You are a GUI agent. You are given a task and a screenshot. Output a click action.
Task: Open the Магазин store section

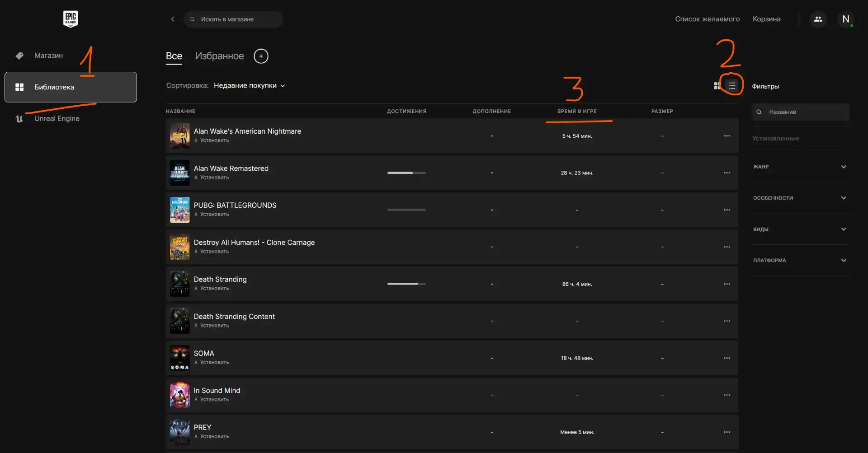(48, 56)
